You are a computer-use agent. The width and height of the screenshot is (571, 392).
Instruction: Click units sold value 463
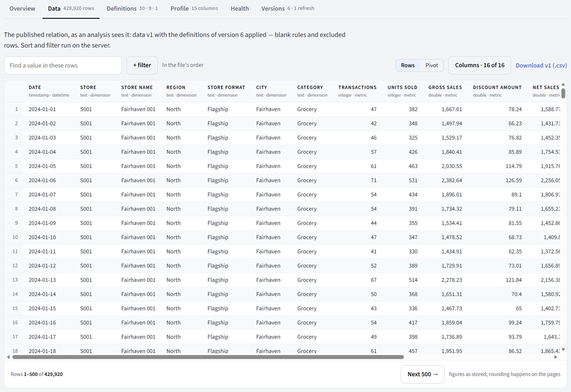tap(413, 166)
